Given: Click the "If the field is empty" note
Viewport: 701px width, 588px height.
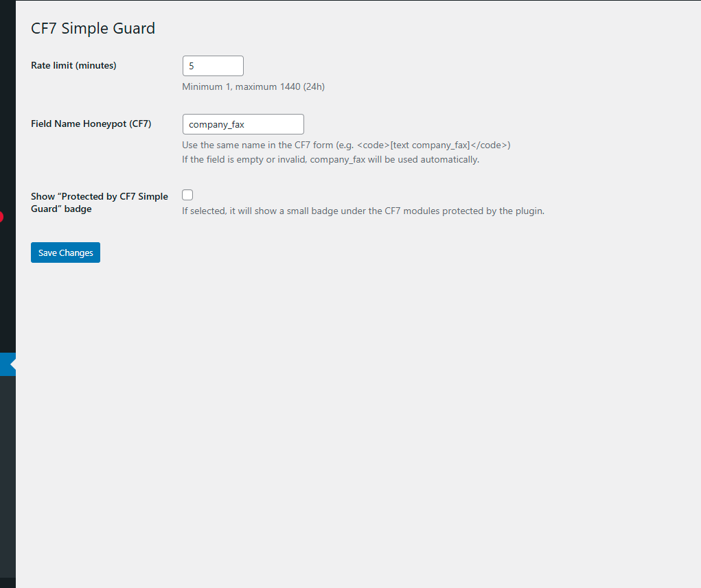Looking at the screenshot, I should (330, 160).
